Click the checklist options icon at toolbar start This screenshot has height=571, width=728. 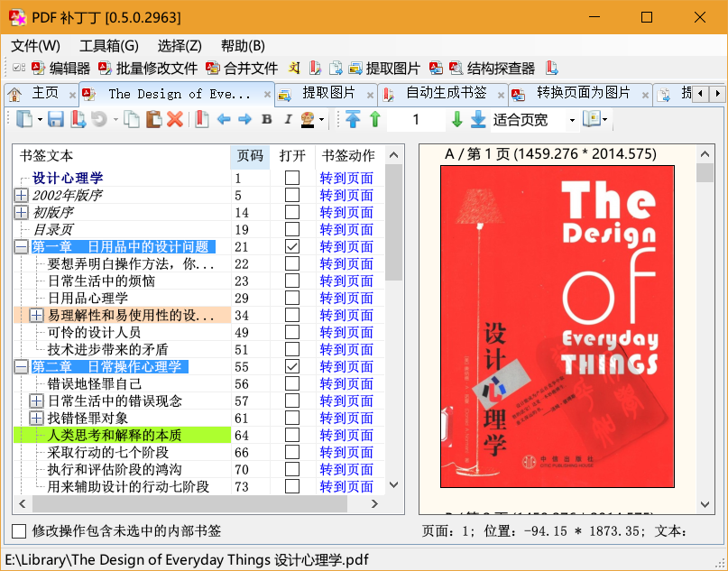(19, 69)
